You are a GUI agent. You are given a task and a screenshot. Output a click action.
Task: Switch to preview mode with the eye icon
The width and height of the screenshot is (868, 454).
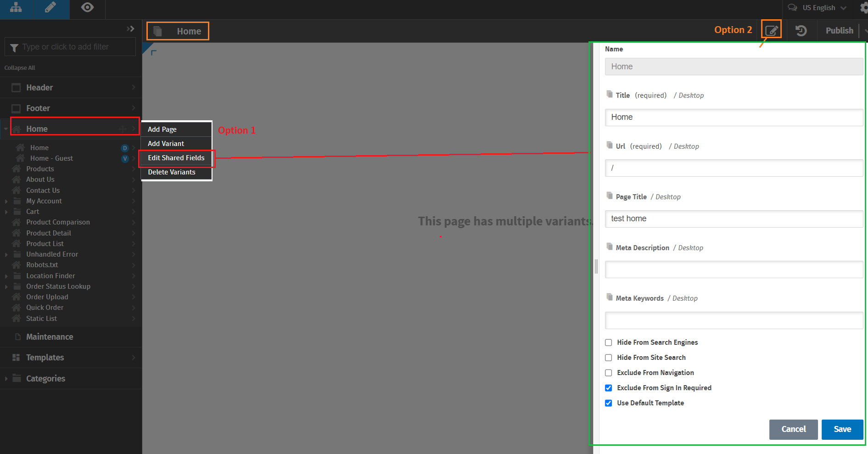point(87,8)
